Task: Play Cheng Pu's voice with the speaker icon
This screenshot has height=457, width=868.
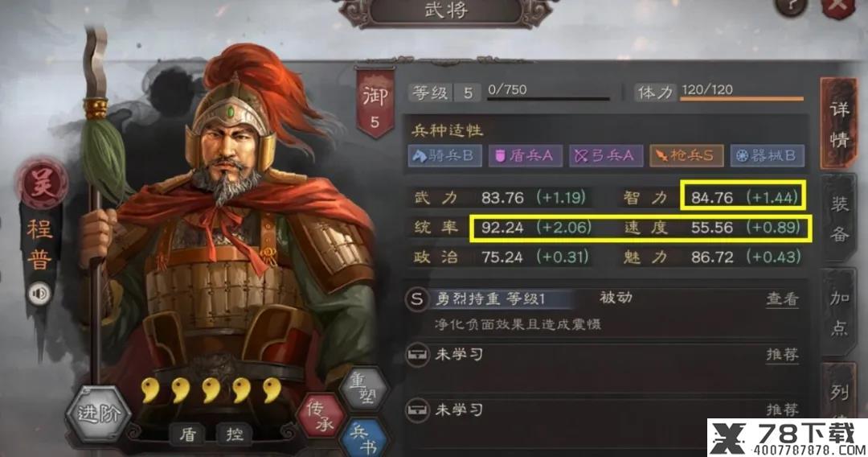Action: click(x=39, y=294)
